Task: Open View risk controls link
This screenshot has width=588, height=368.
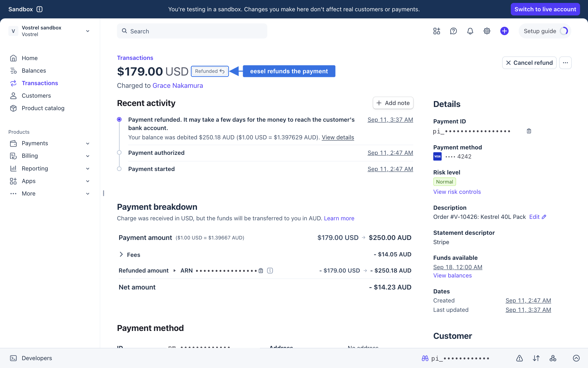Action: pyautogui.click(x=457, y=192)
